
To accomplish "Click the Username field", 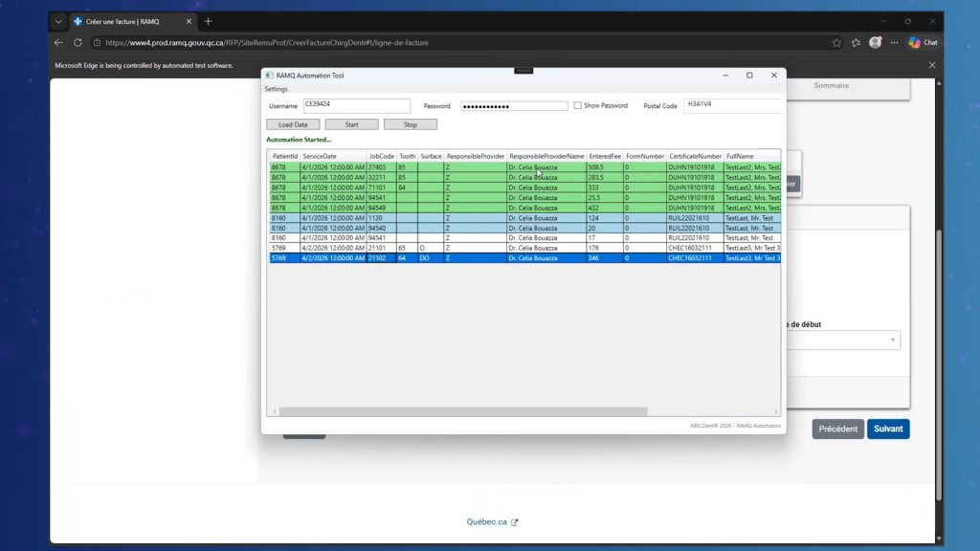I will point(357,105).
